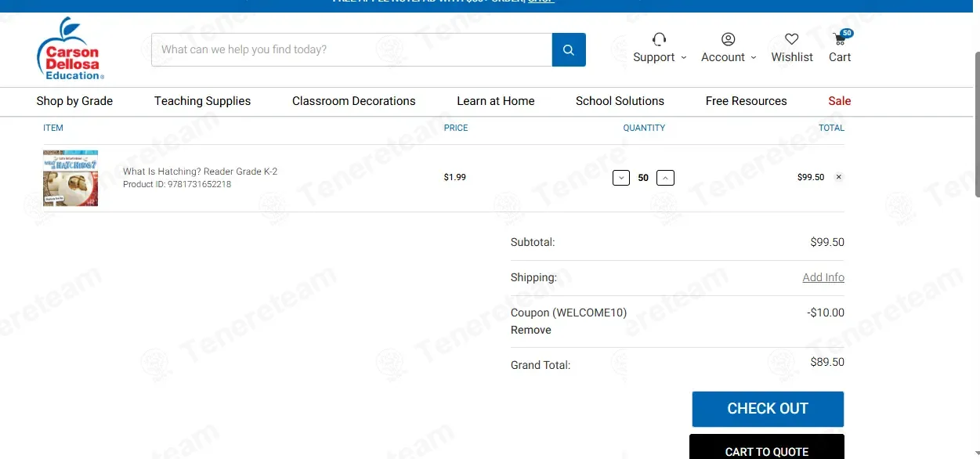Open What Is Hatching? Reader product link
The height and width of the screenshot is (459, 980).
[200, 172]
